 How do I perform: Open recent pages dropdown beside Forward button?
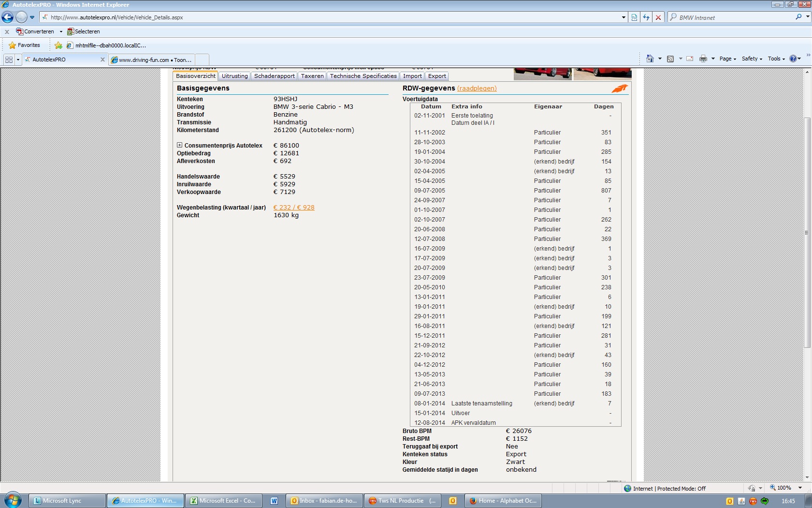point(32,17)
